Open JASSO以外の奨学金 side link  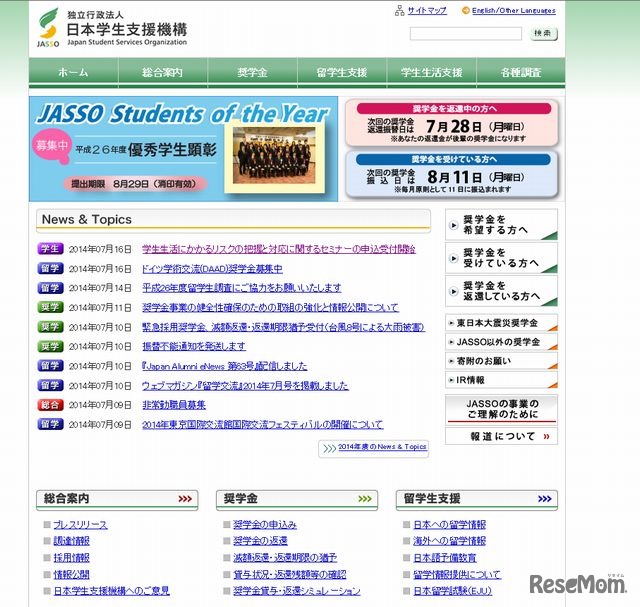(x=501, y=342)
